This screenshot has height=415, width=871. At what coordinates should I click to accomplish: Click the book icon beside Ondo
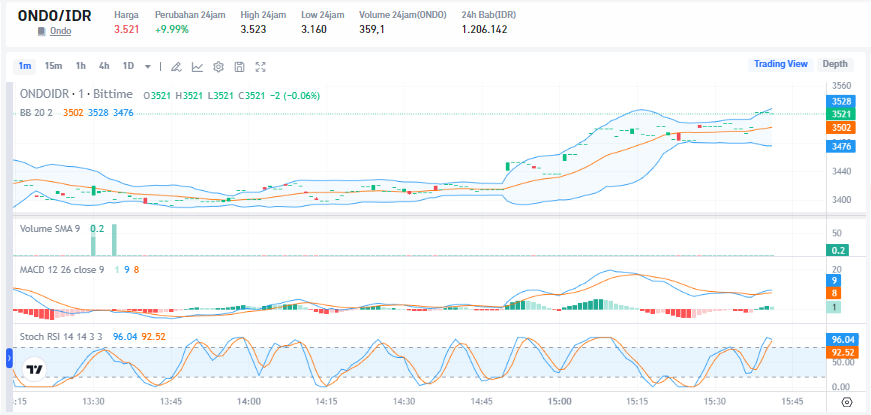click(x=41, y=32)
